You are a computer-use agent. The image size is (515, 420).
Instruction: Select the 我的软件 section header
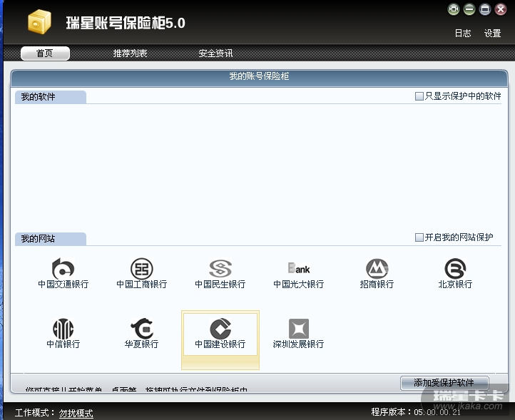[x=51, y=97]
